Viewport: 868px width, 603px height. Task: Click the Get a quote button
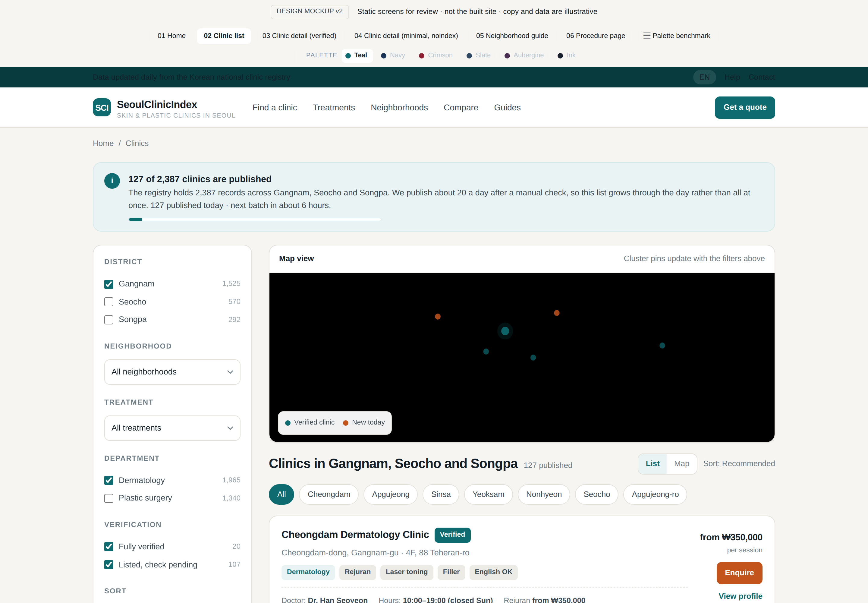point(744,107)
